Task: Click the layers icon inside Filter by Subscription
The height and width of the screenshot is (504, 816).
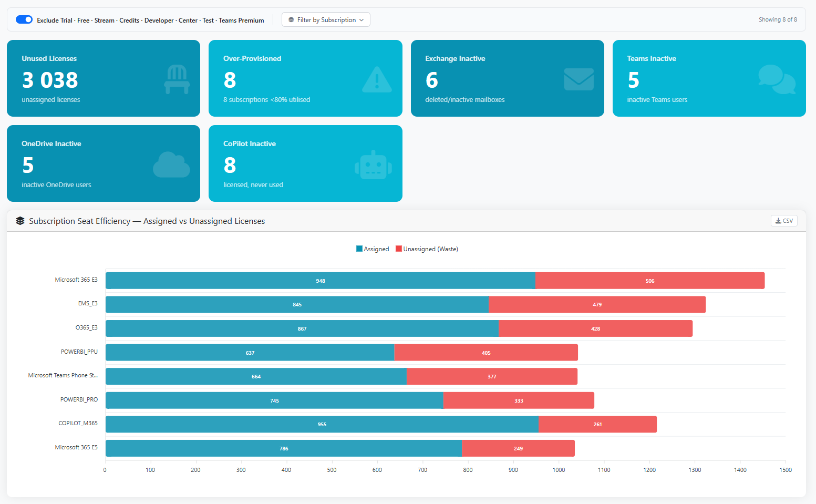Action: [291, 19]
